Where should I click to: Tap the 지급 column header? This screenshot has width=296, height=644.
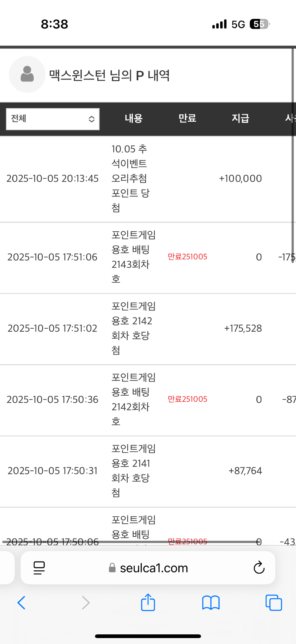(240, 118)
